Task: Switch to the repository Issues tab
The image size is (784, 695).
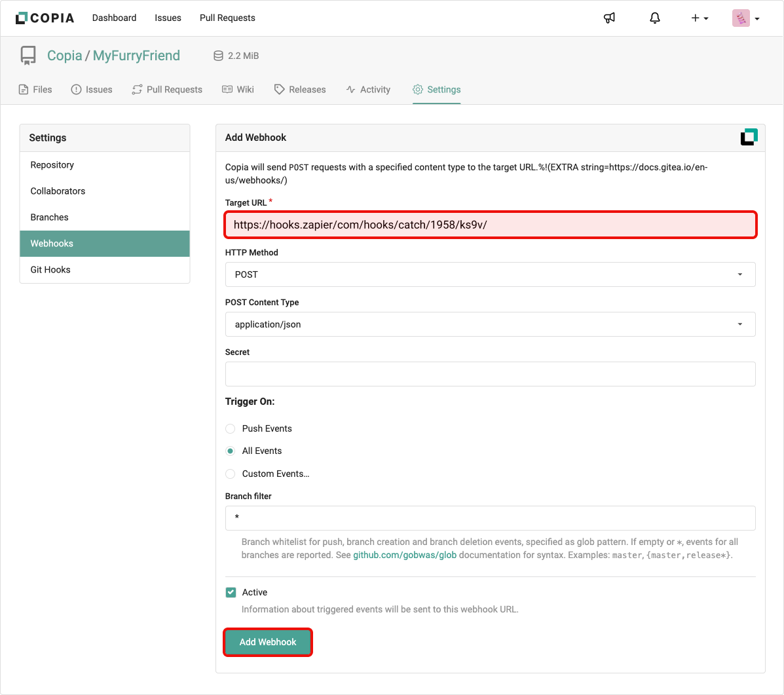Action: (x=92, y=90)
